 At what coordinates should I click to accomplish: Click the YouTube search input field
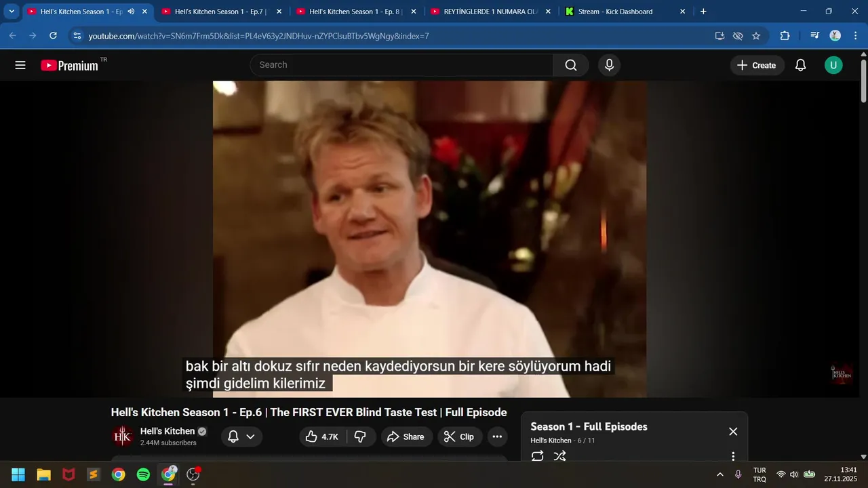click(x=402, y=65)
